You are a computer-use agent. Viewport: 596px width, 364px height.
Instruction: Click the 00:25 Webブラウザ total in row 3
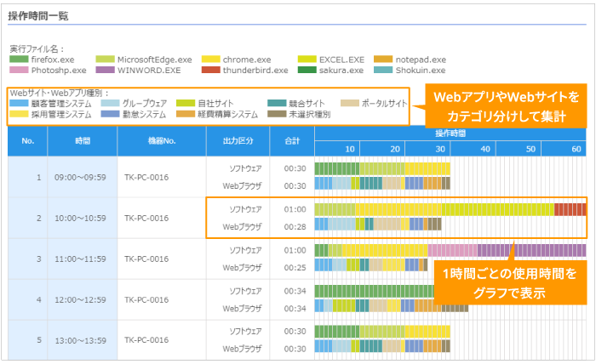(295, 268)
